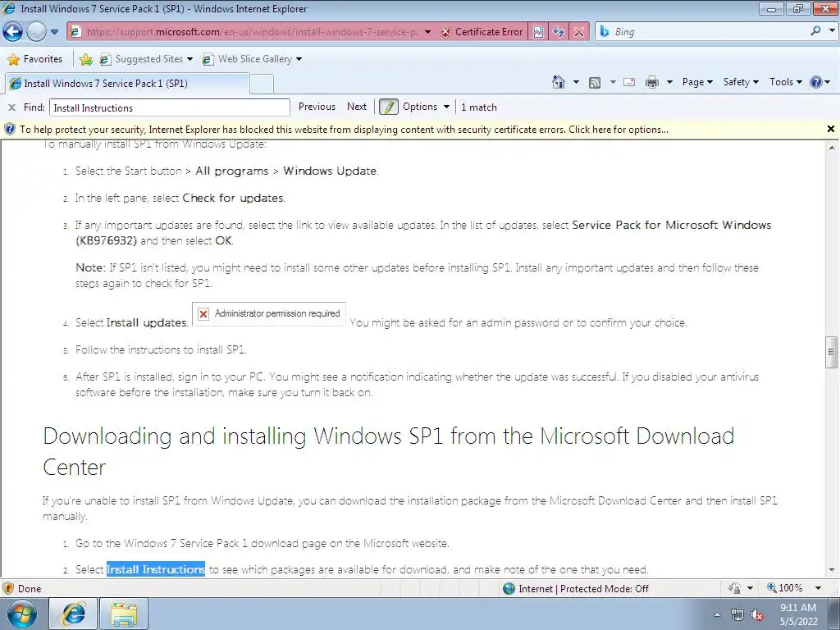Show hidden tray icons arrow
This screenshot has height=630, width=840.
click(717, 614)
